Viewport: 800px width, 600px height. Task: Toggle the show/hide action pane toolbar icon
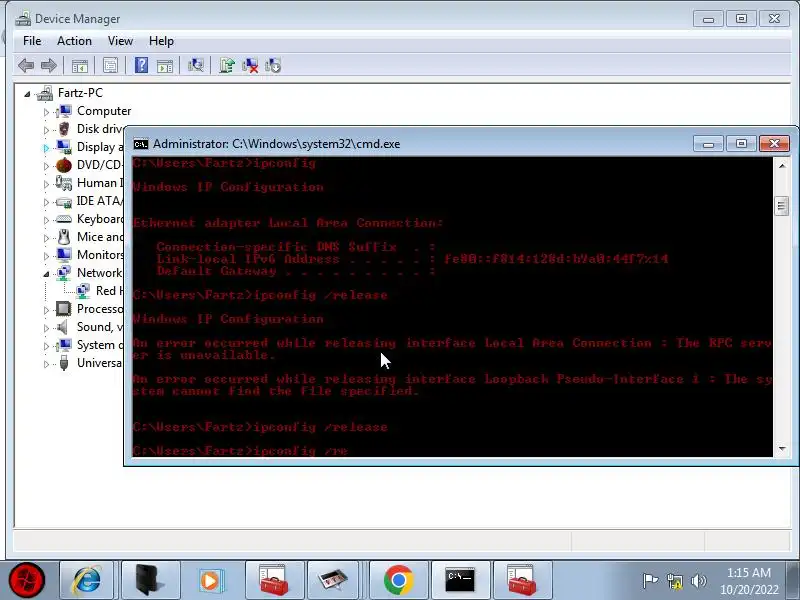tap(165, 65)
